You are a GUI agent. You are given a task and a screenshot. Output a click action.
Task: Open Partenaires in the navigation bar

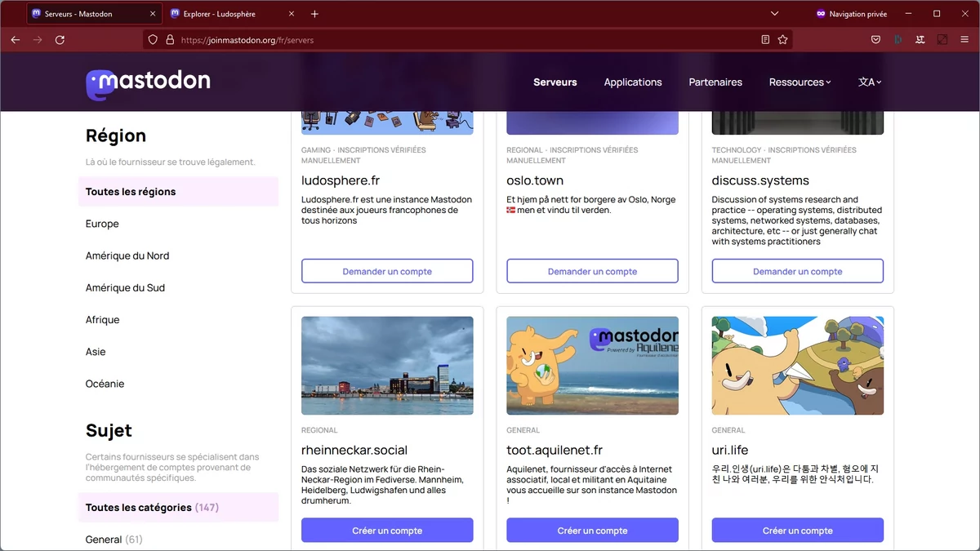point(715,82)
